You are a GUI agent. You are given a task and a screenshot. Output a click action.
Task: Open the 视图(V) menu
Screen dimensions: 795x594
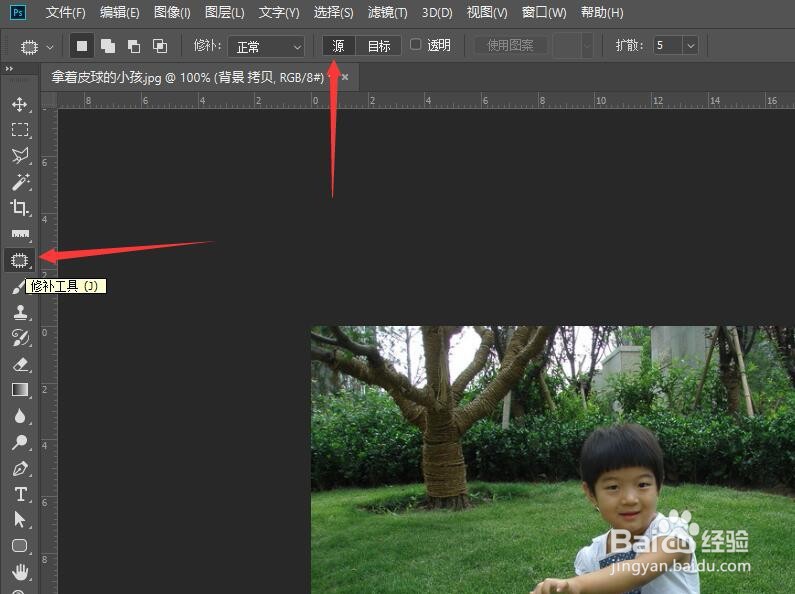click(x=487, y=13)
